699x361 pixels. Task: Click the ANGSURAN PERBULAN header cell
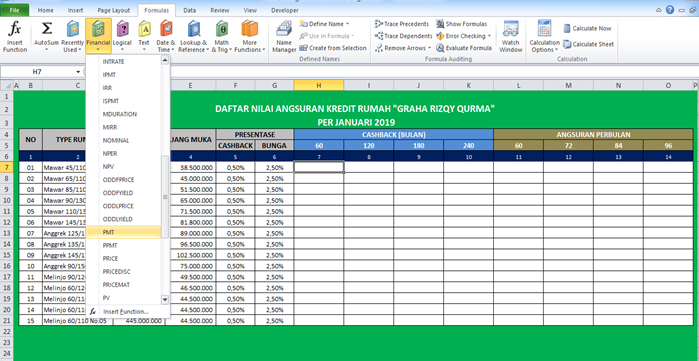pyautogui.click(x=593, y=134)
